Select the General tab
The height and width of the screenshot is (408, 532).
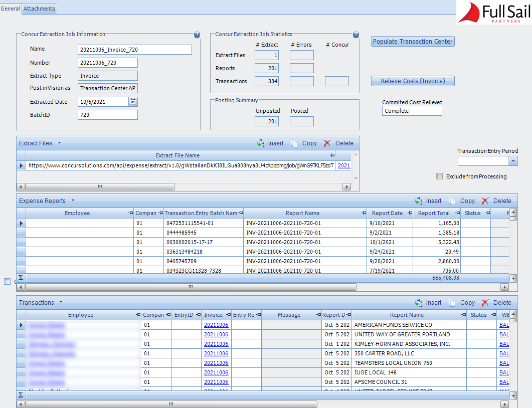(10, 9)
